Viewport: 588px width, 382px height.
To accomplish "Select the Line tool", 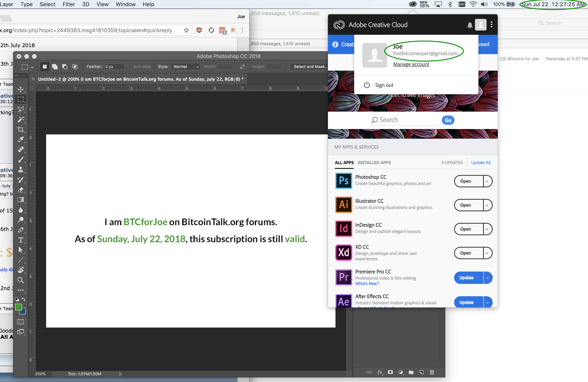I will pos(21,260).
